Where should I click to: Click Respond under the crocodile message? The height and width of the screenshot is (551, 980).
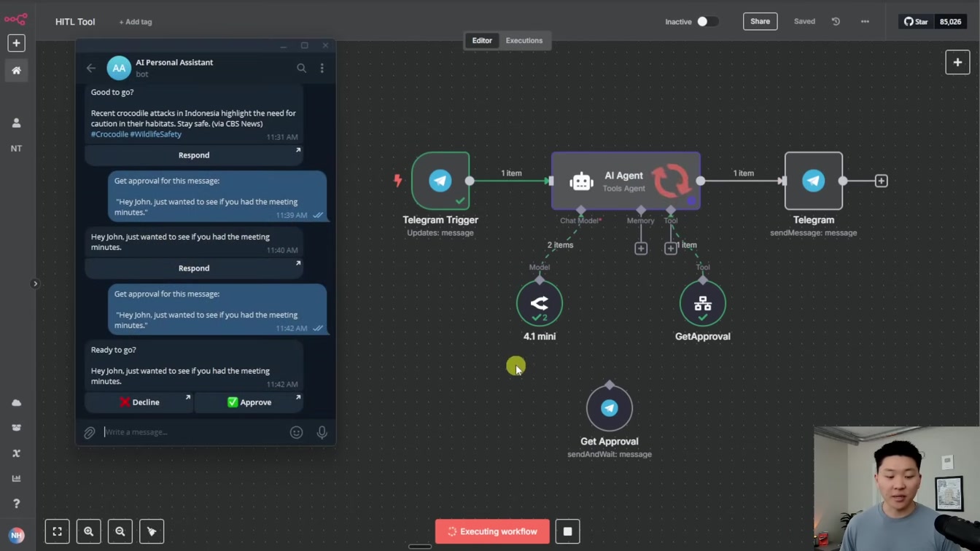click(194, 155)
